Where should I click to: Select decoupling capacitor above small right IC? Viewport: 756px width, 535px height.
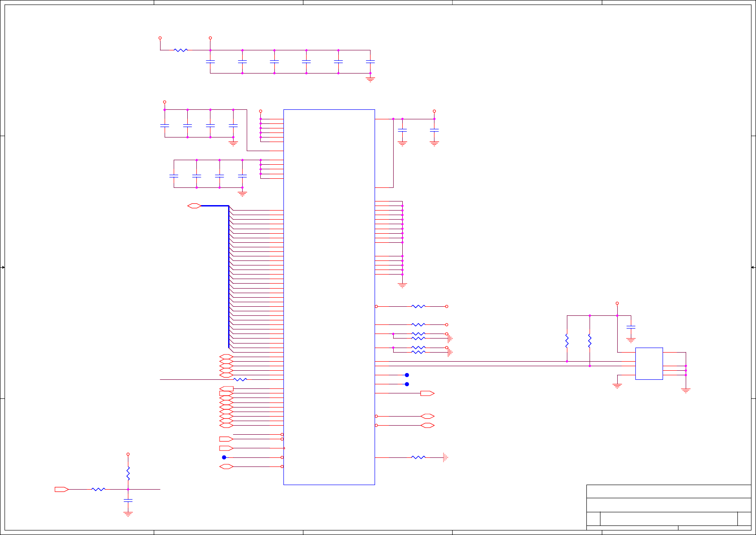pyautogui.click(x=630, y=326)
